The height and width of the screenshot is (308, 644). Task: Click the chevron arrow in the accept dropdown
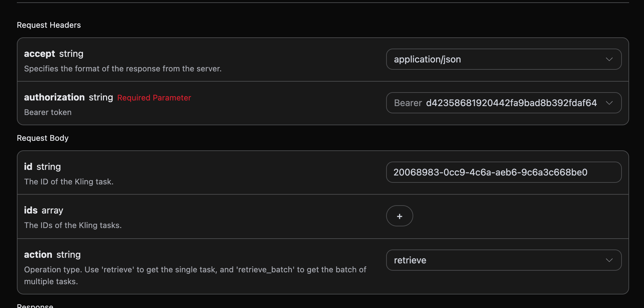tap(609, 59)
